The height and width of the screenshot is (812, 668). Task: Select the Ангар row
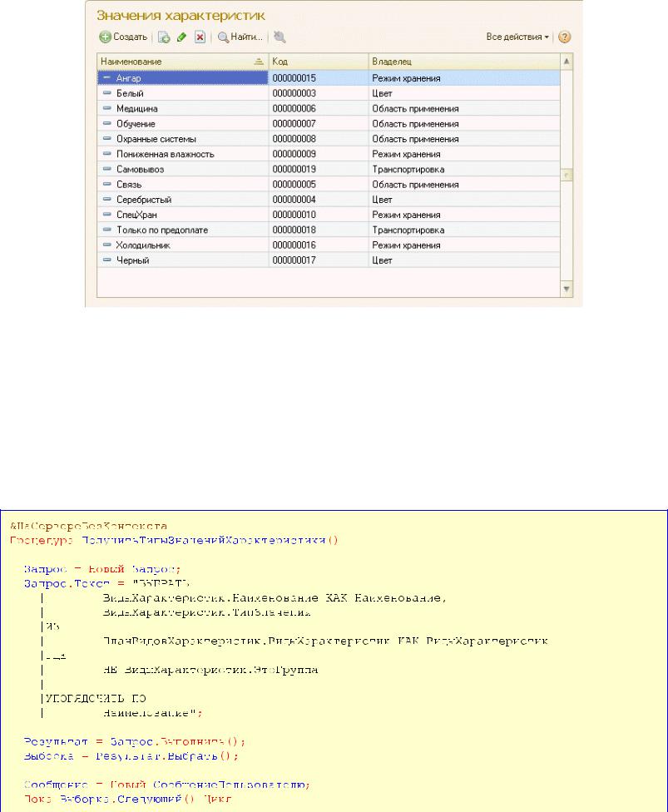(x=329, y=78)
